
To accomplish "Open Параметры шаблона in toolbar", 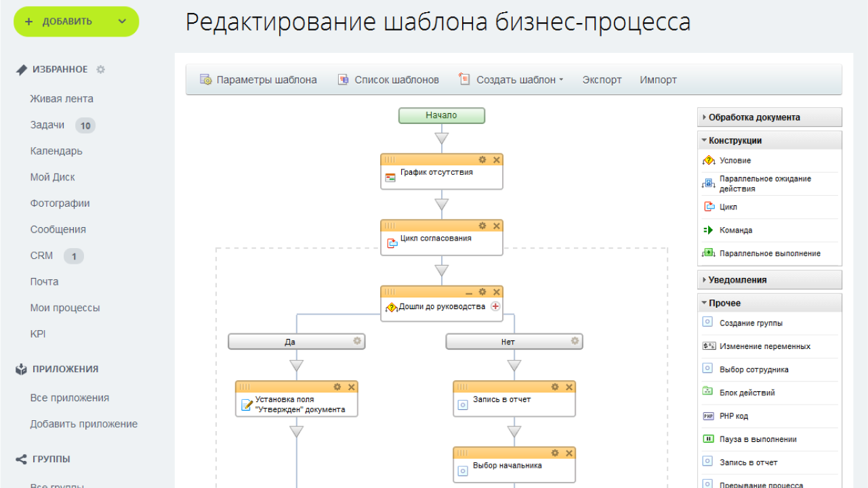I will coord(266,80).
